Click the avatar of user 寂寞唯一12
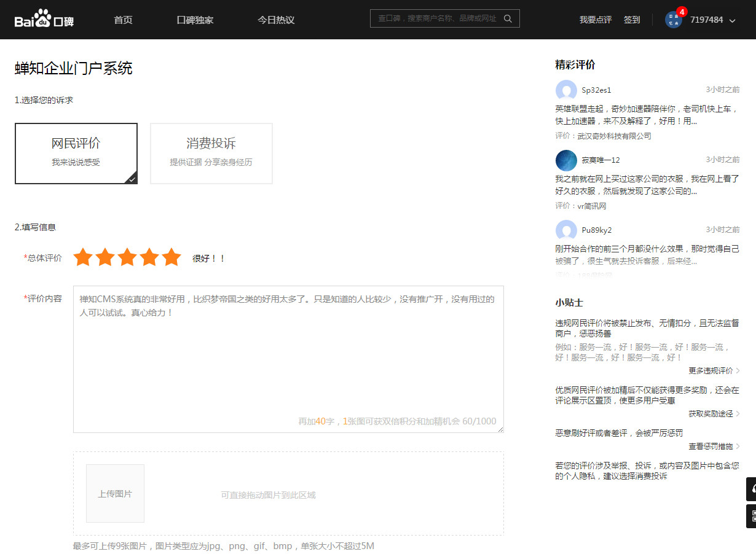The height and width of the screenshot is (554, 756). pyautogui.click(x=566, y=160)
